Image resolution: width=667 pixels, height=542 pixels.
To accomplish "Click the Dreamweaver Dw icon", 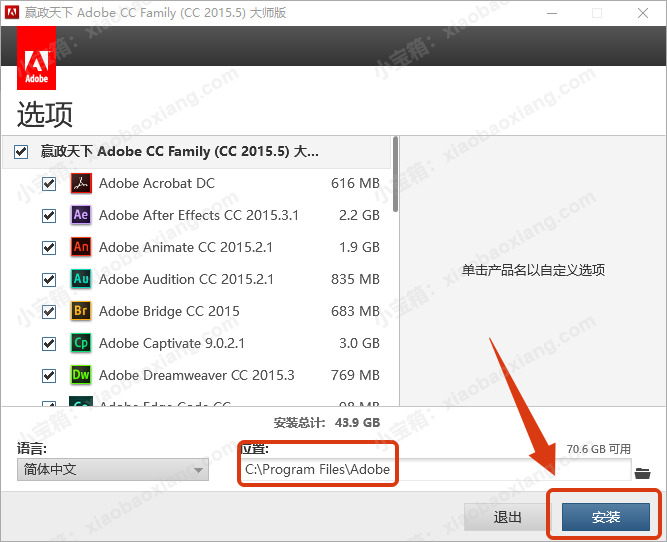I will tap(81, 375).
